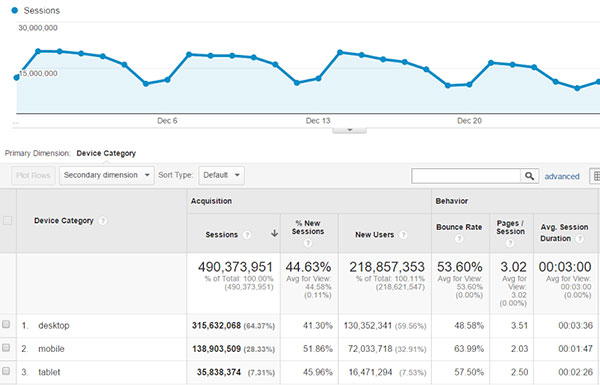Screen dimensions: 600x385
Task: Click the Dec 6 axis label
Action: click(x=167, y=121)
